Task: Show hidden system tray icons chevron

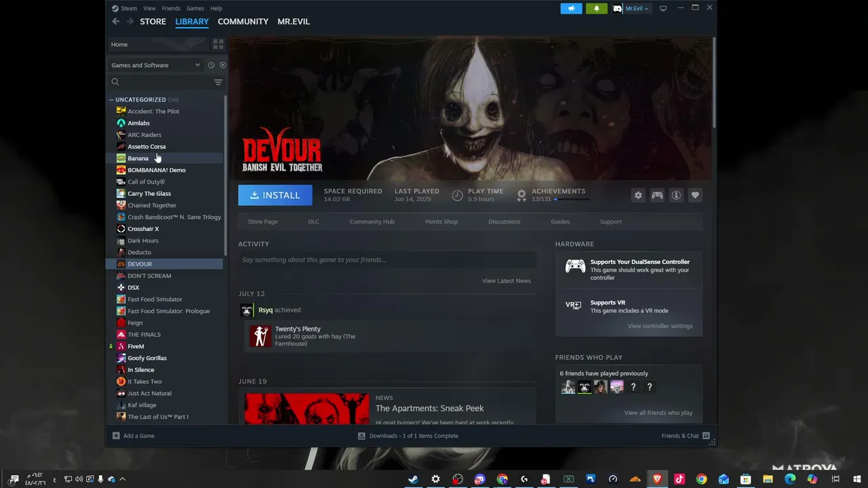Action: [122, 479]
